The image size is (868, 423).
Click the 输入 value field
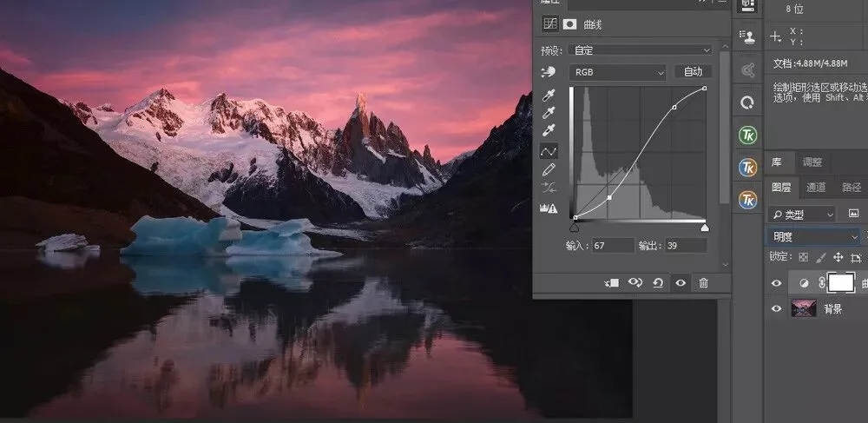click(x=612, y=245)
